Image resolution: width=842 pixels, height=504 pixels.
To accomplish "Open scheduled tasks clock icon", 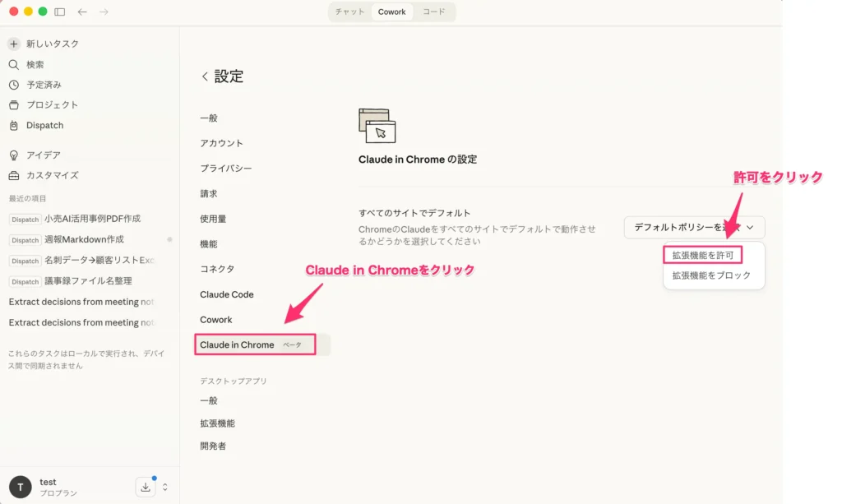I will (x=14, y=85).
